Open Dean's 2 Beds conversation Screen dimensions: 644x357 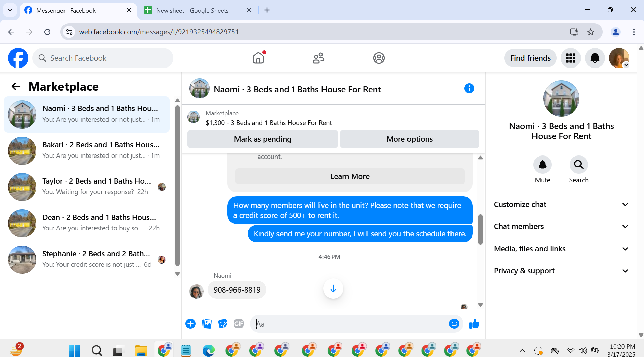[87, 223]
